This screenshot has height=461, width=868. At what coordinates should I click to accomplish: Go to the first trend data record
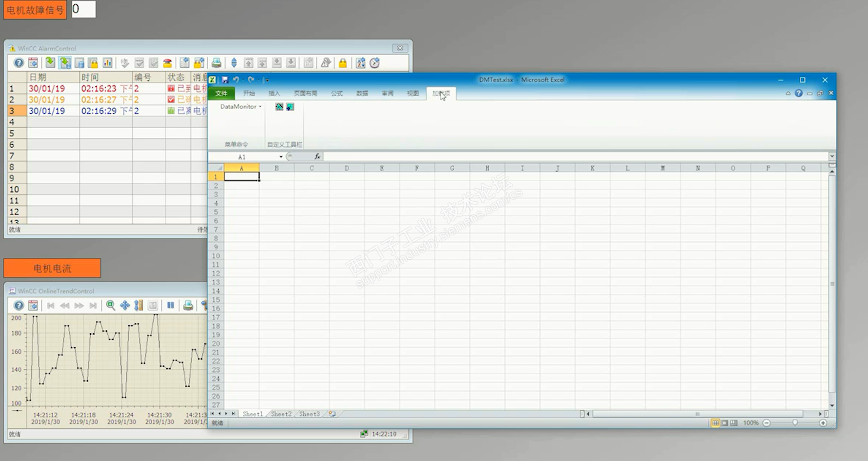click(x=50, y=306)
